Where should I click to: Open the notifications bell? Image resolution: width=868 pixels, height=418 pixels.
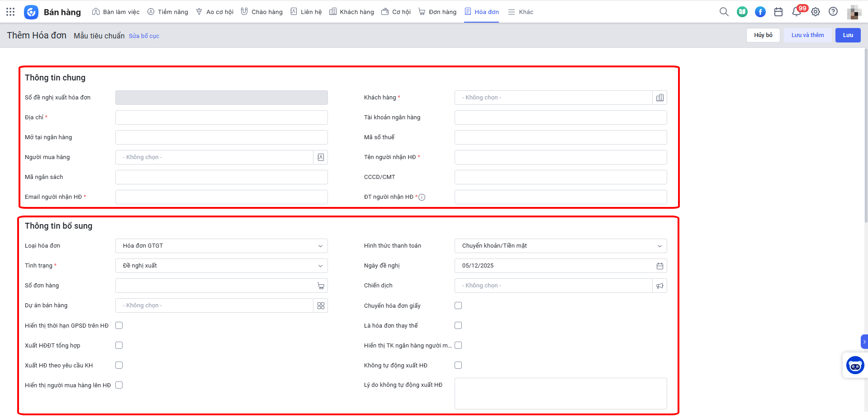pos(797,12)
